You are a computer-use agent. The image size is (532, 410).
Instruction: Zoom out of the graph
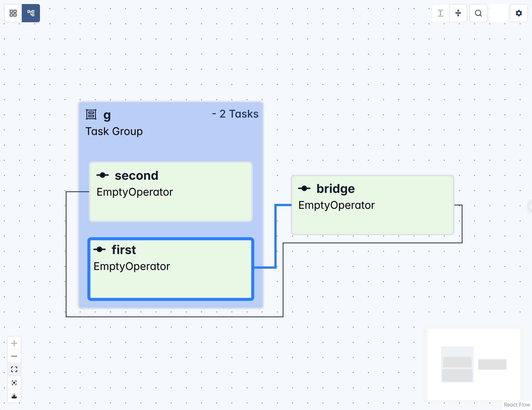[x=14, y=356]
